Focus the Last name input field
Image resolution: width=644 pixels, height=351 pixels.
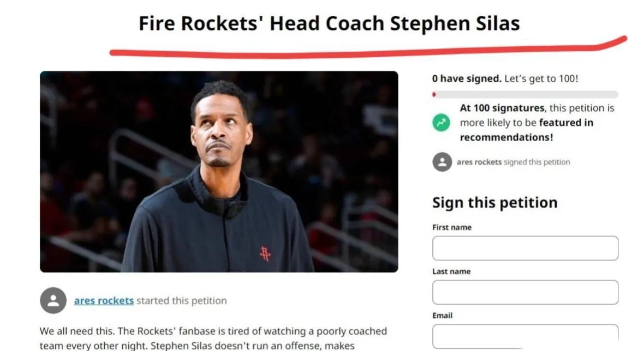(x=525, y=292)
